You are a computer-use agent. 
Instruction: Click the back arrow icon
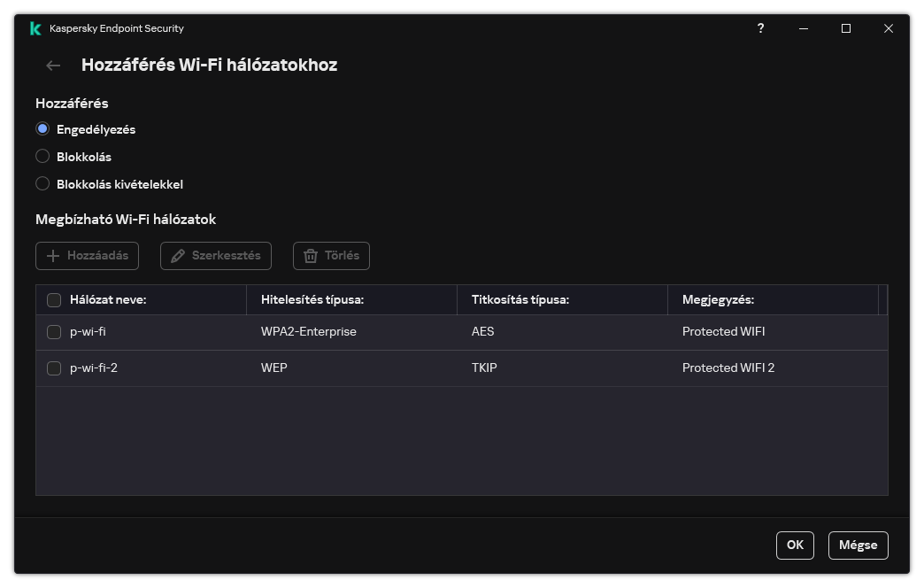coord(53,66)
